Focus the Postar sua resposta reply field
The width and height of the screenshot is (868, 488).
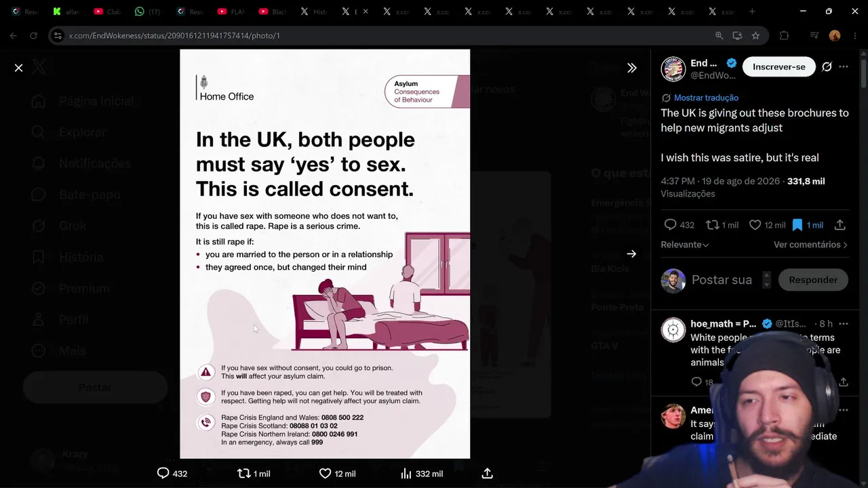tap(722, 280)
